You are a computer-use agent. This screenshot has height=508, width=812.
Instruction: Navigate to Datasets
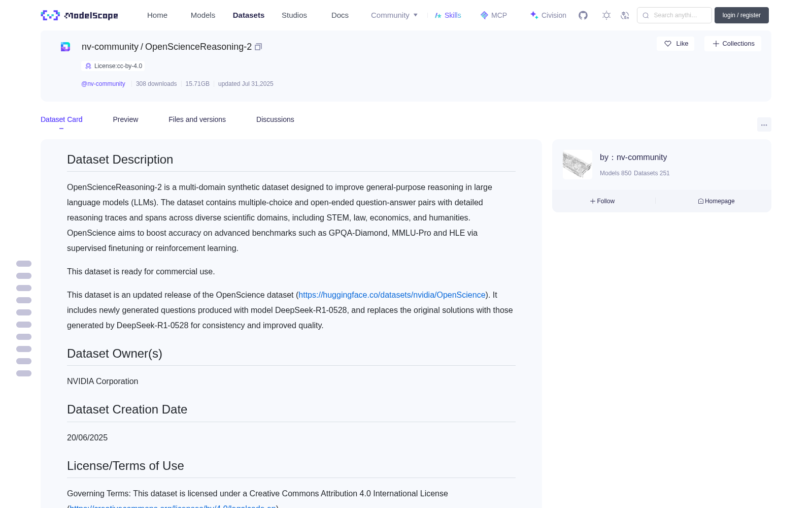coord(249,15)
